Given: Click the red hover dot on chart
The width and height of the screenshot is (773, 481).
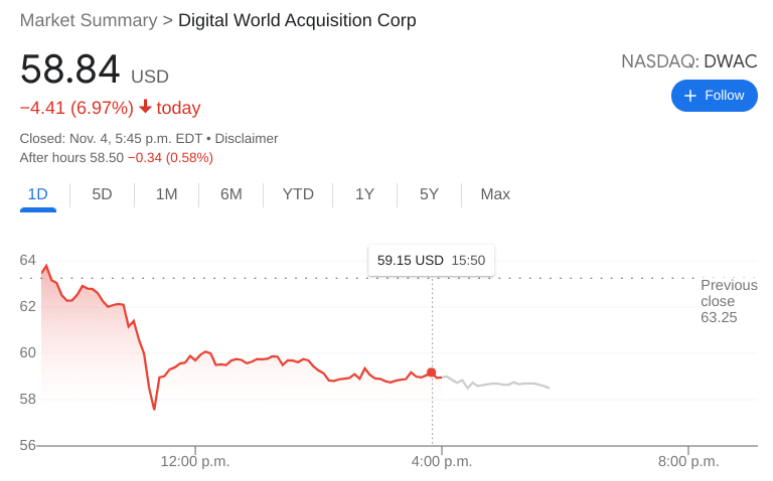Looking at the screenshot, I should 432,373.
